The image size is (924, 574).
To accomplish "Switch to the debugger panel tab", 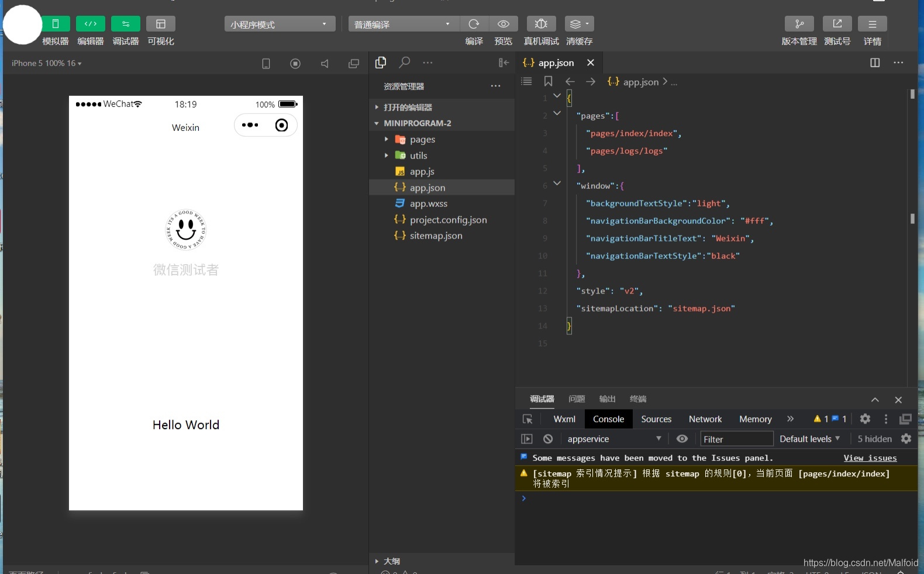I will point(542,399).
